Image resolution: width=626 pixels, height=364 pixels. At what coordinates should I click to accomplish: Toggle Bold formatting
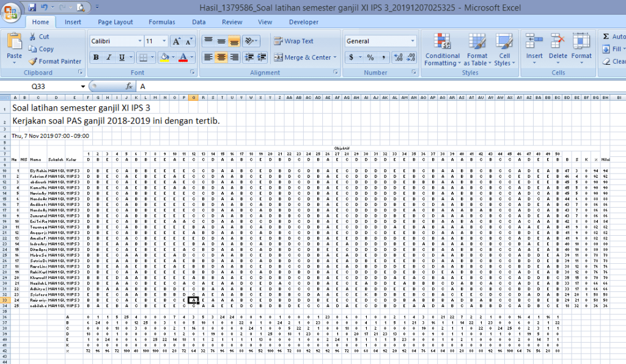tap(96, 57)
